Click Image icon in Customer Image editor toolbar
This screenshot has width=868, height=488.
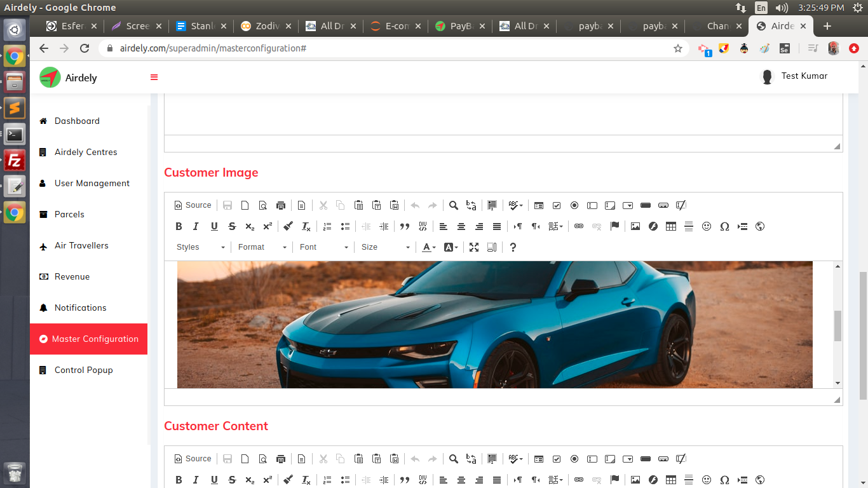coord(635,226)
